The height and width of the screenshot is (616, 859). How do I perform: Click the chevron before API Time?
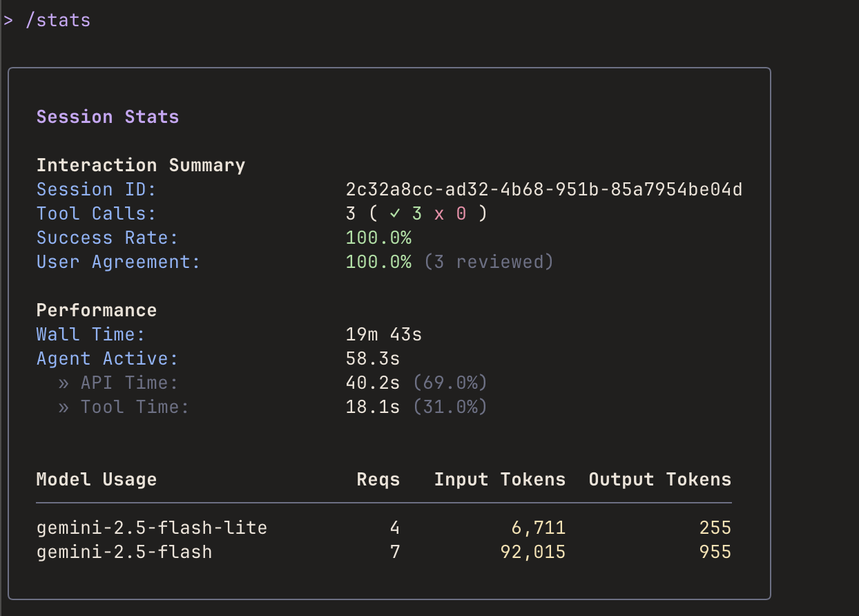point(64,383)
